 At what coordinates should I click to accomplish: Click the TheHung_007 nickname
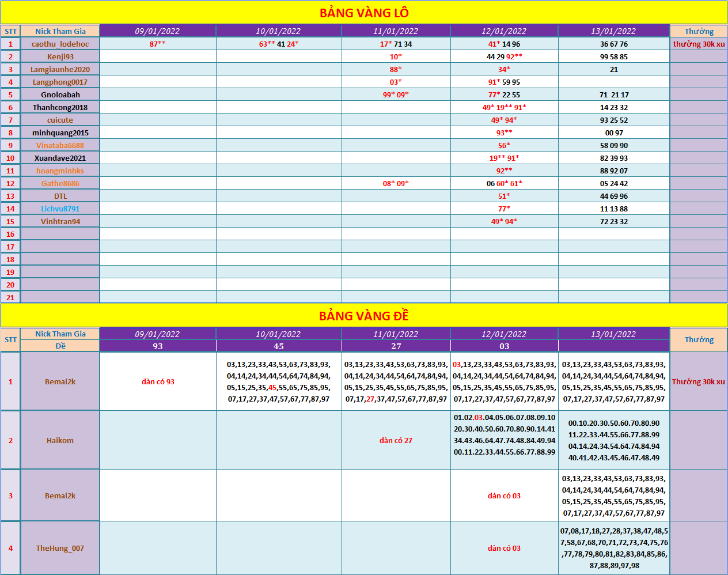click(60, 548)
